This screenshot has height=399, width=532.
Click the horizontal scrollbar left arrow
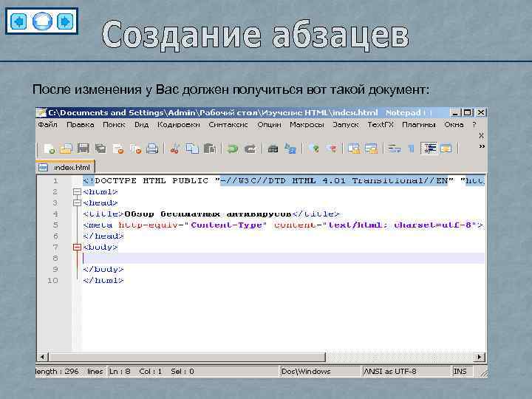point(42,357)
